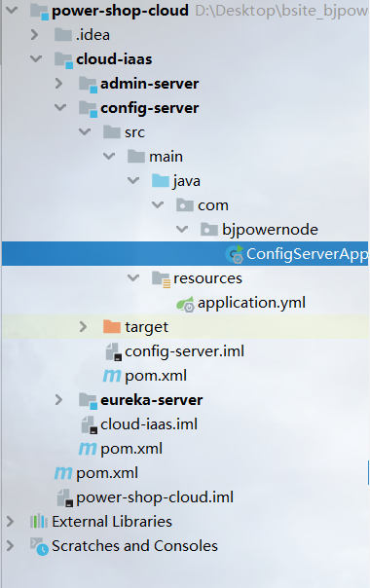Screen dimensions: 370x588
Task: Click the admin-server module folder icon
Action: (89, 85)
